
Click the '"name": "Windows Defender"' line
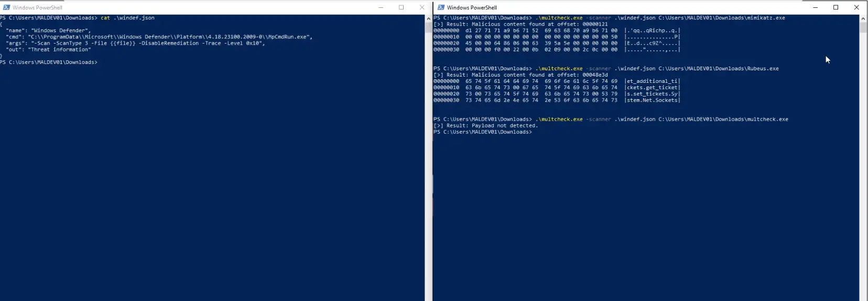48,30
